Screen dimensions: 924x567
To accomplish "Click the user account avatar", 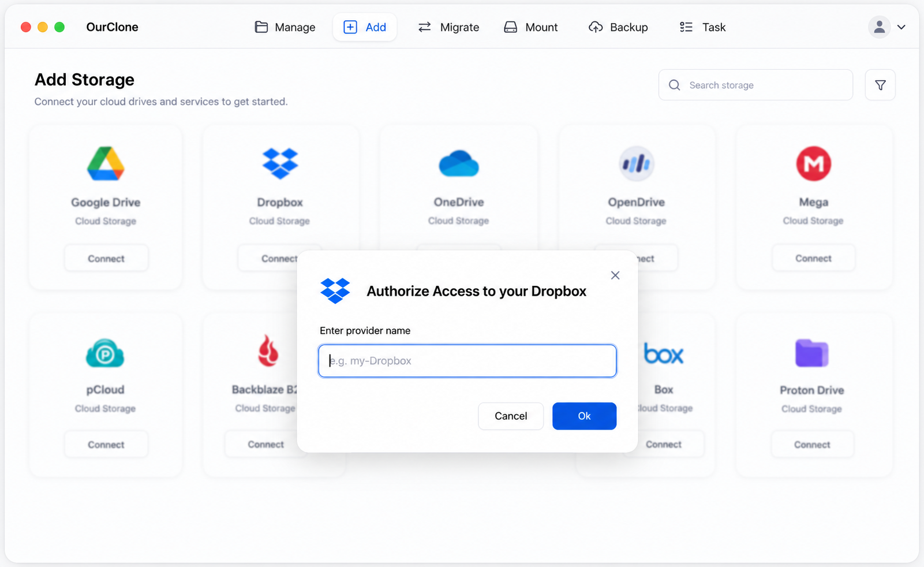I will pyautogui.click(x=879, y=27).
